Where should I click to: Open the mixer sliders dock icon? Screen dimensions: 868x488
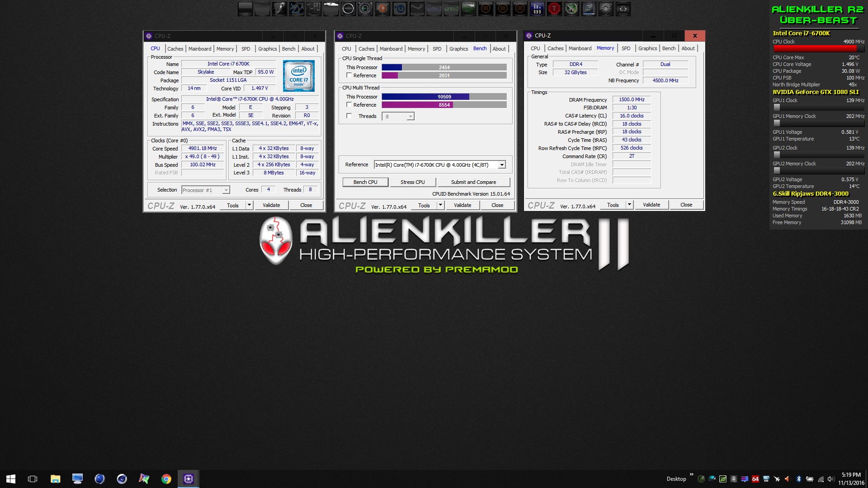pyautogui.click(x=314, y=9)
